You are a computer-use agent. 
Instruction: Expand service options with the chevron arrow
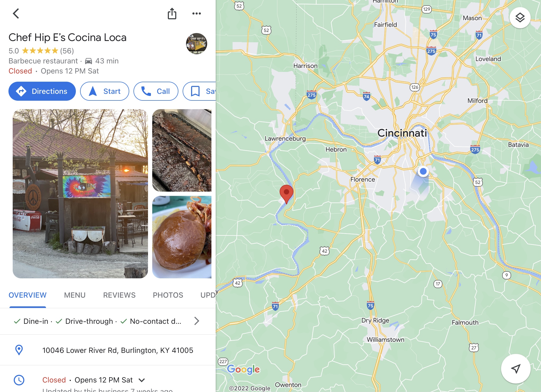click(196, 321)
